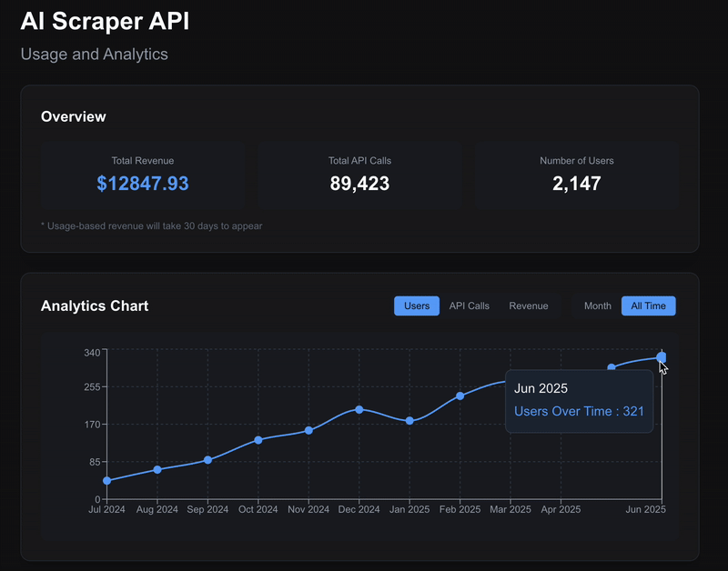The width and height of the screenshot is (728, 571).
Task: Click the Number of Users stat card
Action: point(576,175)
